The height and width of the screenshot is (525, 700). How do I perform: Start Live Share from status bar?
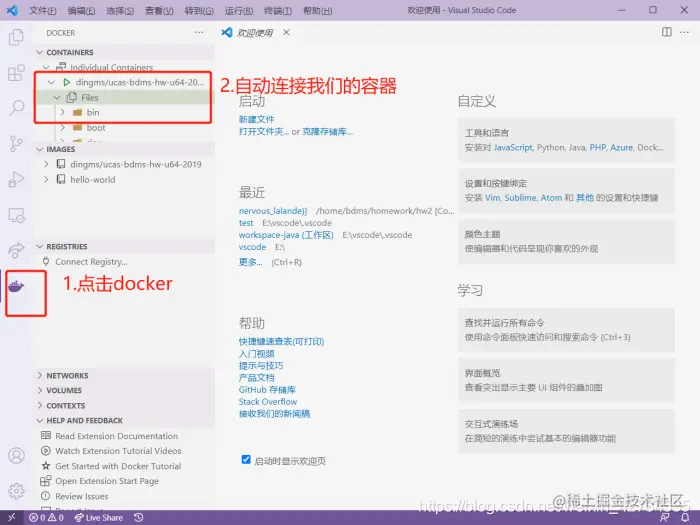point(99,517)
